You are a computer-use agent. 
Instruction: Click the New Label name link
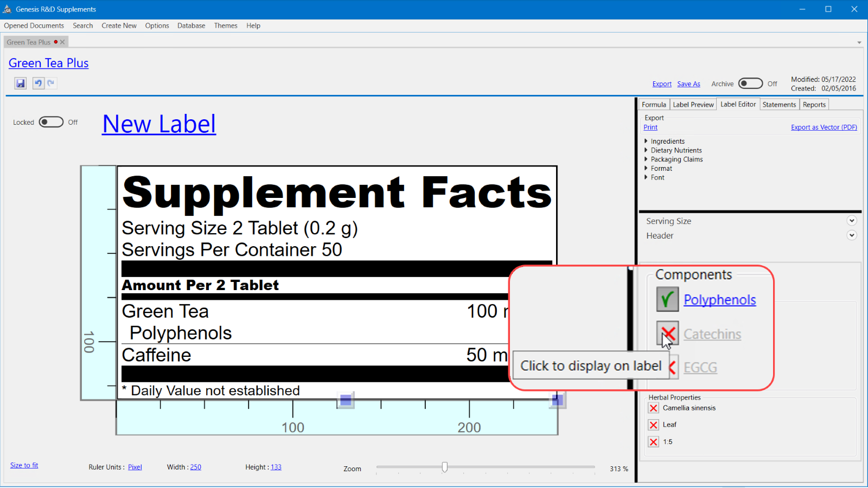click(159, 124)
